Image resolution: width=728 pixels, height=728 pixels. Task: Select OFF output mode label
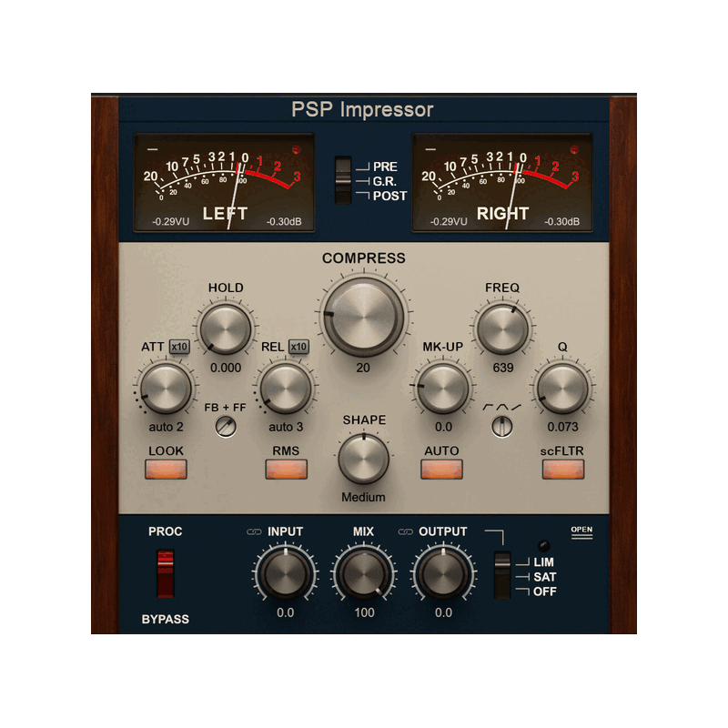pos(544,591)
